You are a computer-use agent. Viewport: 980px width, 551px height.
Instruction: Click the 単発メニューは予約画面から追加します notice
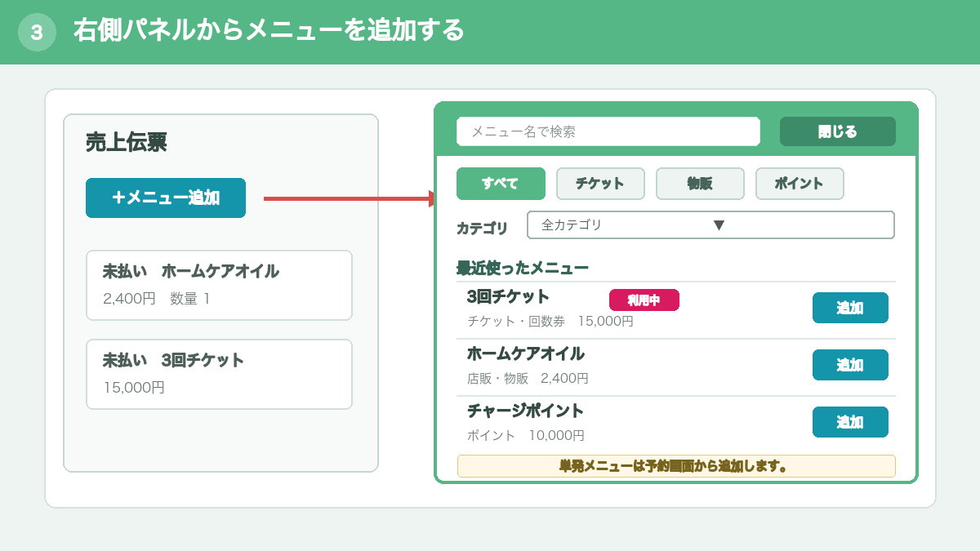(x=676, y=466)
